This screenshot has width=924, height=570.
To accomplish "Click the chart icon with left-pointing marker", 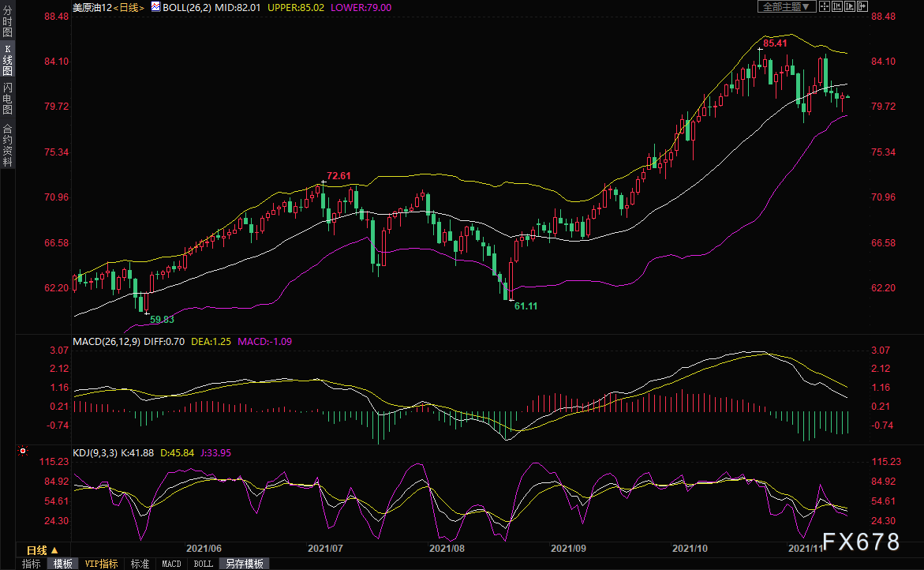I will pyautogui.click(x=836, y=6).
